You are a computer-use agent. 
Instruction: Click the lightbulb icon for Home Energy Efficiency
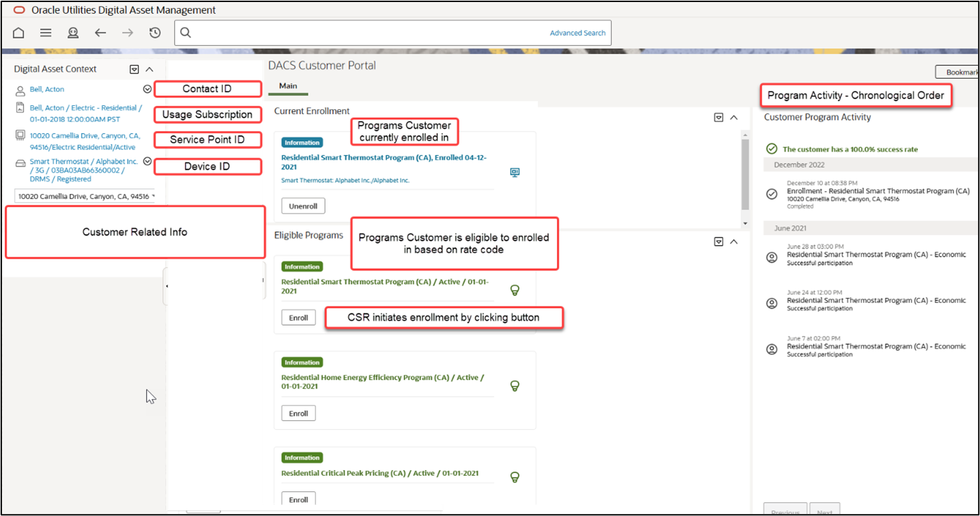[515, 386]
